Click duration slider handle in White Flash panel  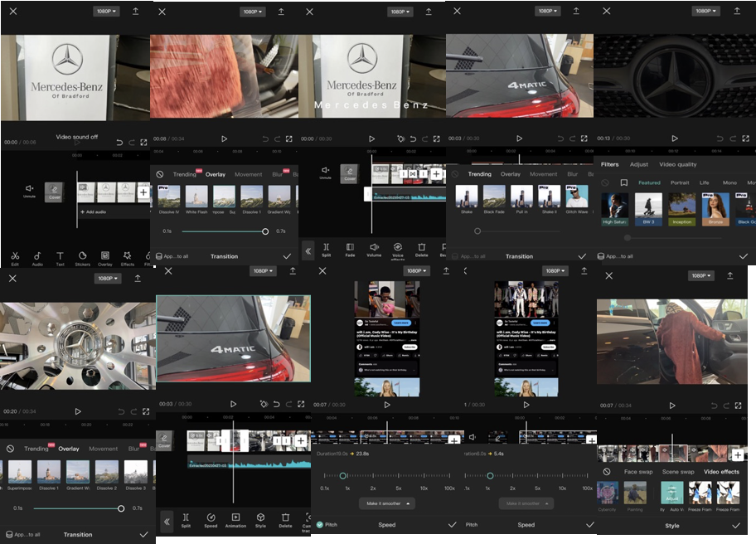(265, 231)
